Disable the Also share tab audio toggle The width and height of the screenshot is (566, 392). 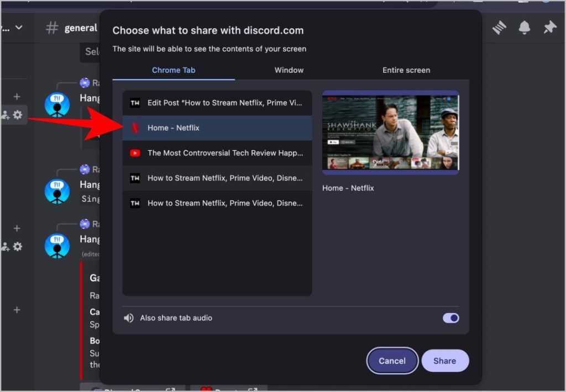tap(450, 317)
